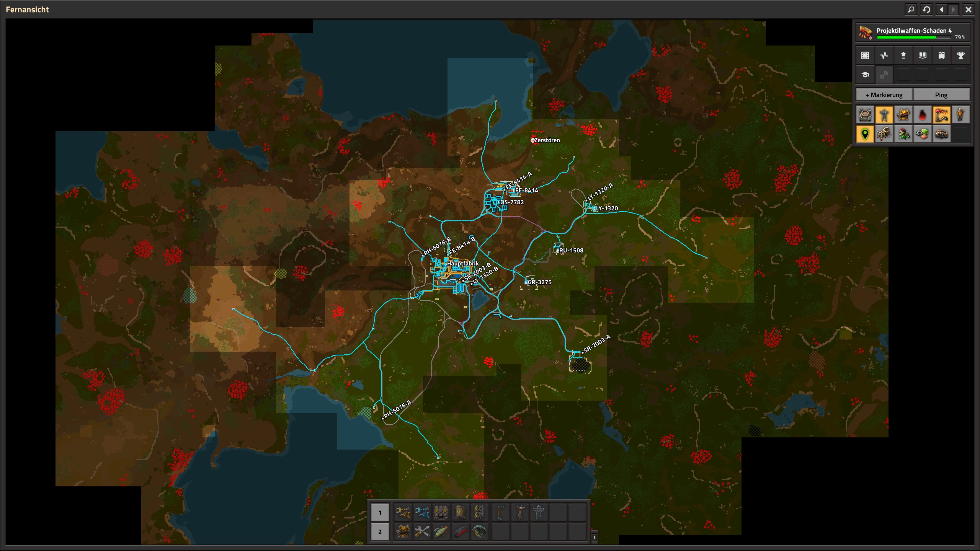Open the Factoriopedia book icon

[923, 56]
